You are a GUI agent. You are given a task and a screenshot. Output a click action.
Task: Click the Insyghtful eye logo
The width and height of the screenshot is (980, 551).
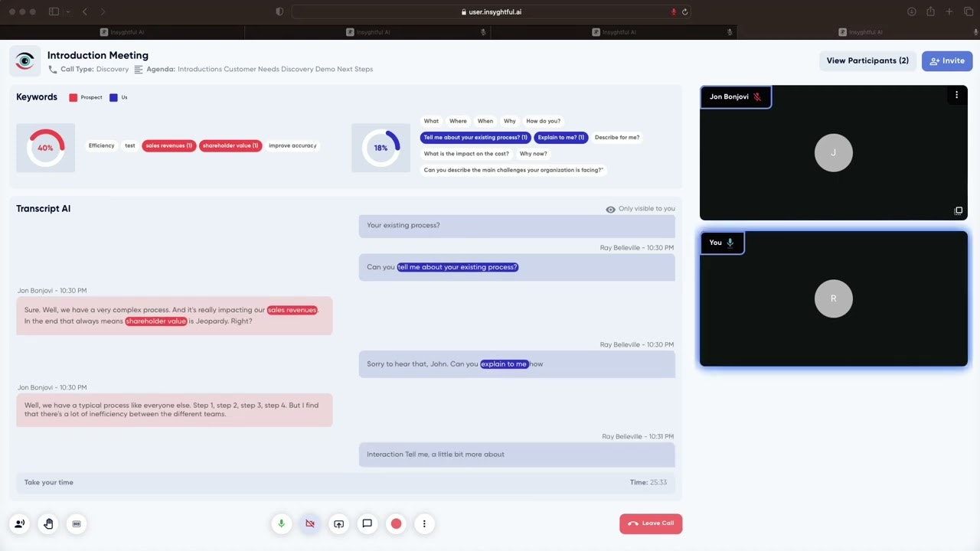25,61
